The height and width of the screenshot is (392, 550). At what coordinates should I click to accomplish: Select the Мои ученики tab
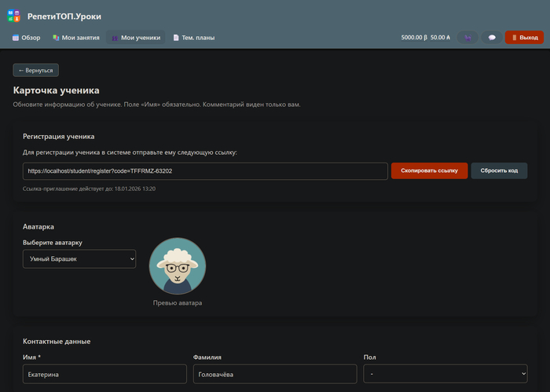135,38
